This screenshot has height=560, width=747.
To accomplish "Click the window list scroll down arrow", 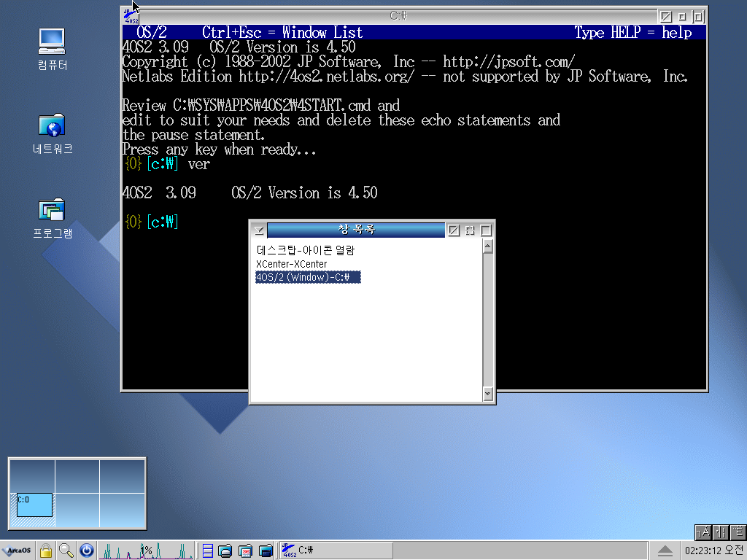I will click(x=488, y=394).
